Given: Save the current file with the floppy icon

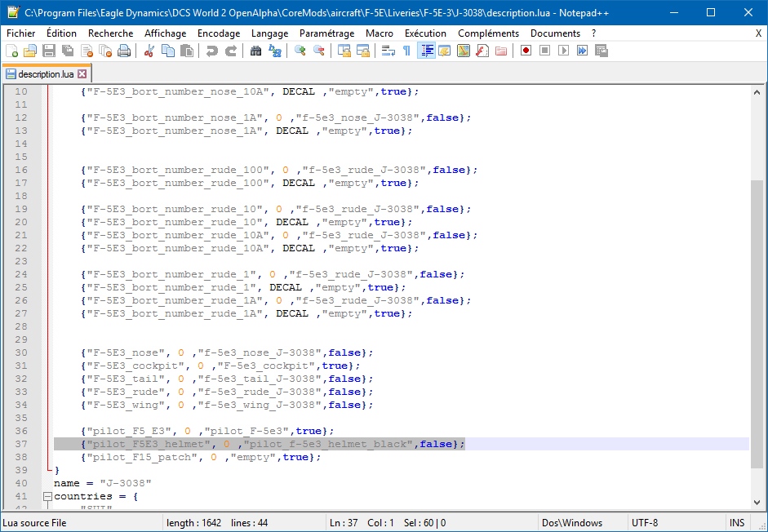Looking at the screenshot, I should coord(48,51).
